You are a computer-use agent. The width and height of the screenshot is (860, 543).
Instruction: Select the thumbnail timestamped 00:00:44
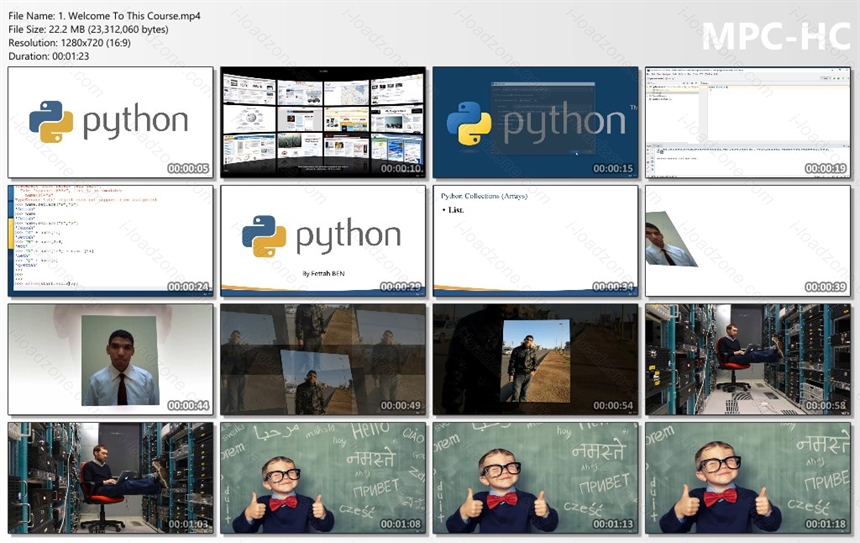coord(111,359)
